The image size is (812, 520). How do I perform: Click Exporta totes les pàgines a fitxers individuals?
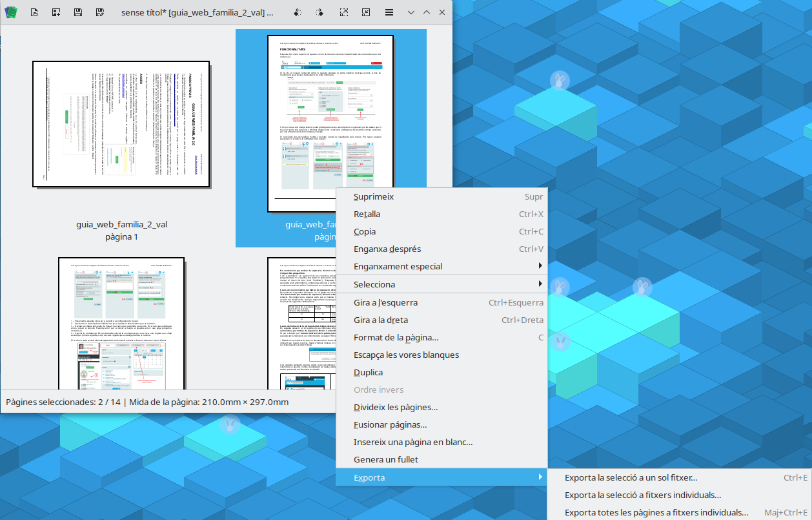[x=656, y=512]
